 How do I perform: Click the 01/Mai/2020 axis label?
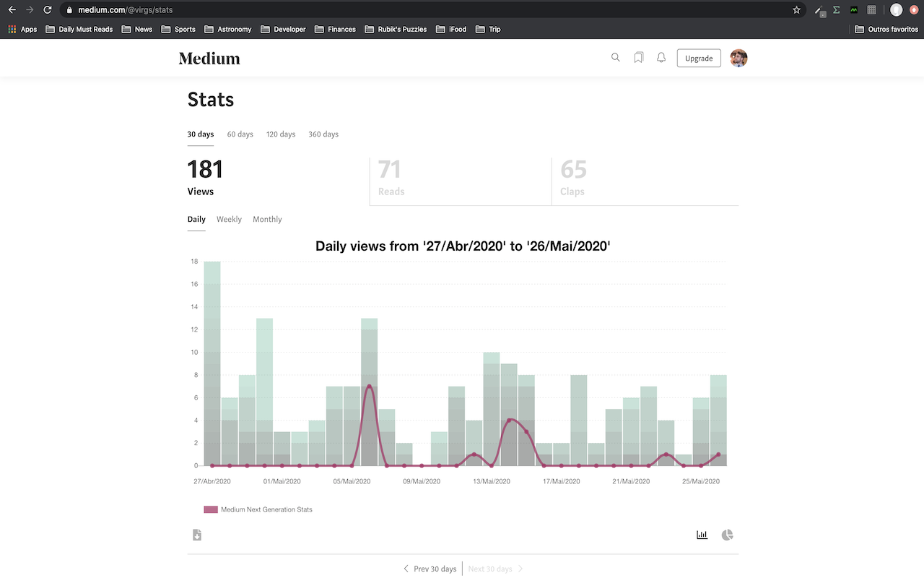(x=282, y=481)
